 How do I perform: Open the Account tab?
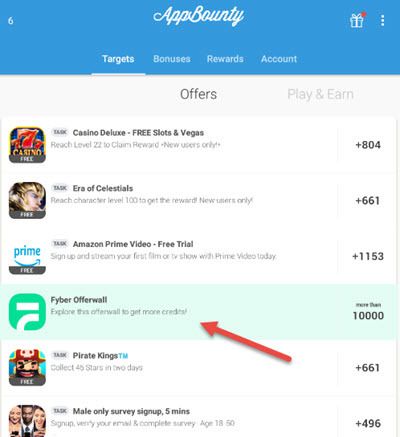(x=279, y=59)
